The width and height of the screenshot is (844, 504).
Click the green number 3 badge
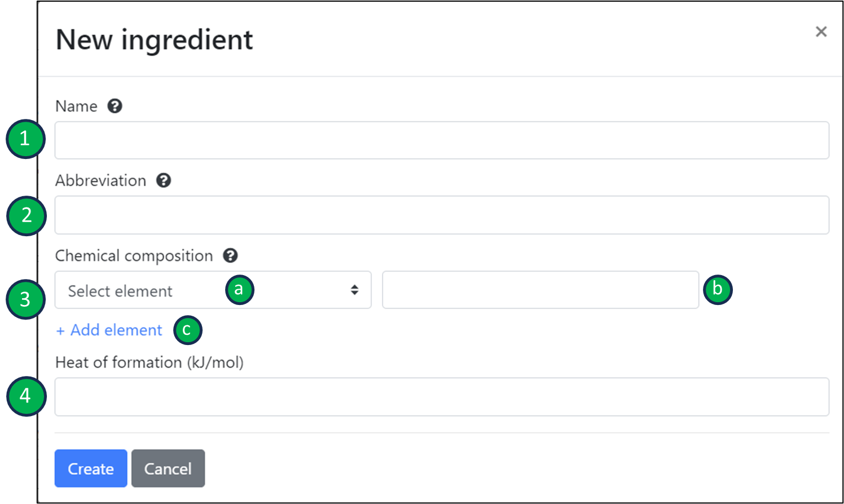click(25, 299)
